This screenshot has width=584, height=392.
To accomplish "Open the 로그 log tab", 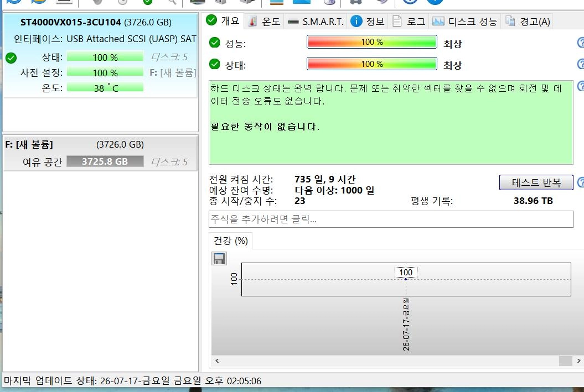I will coord(409,22).
